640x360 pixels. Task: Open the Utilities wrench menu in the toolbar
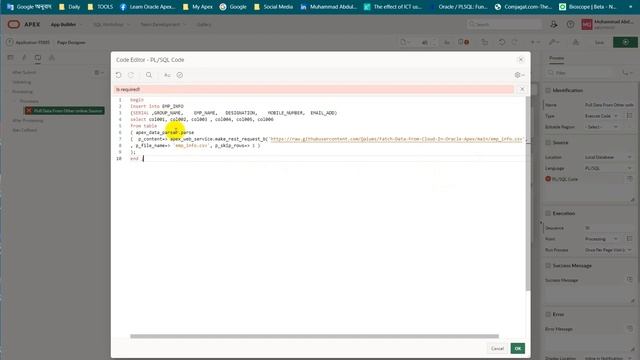tap(554, 42)
